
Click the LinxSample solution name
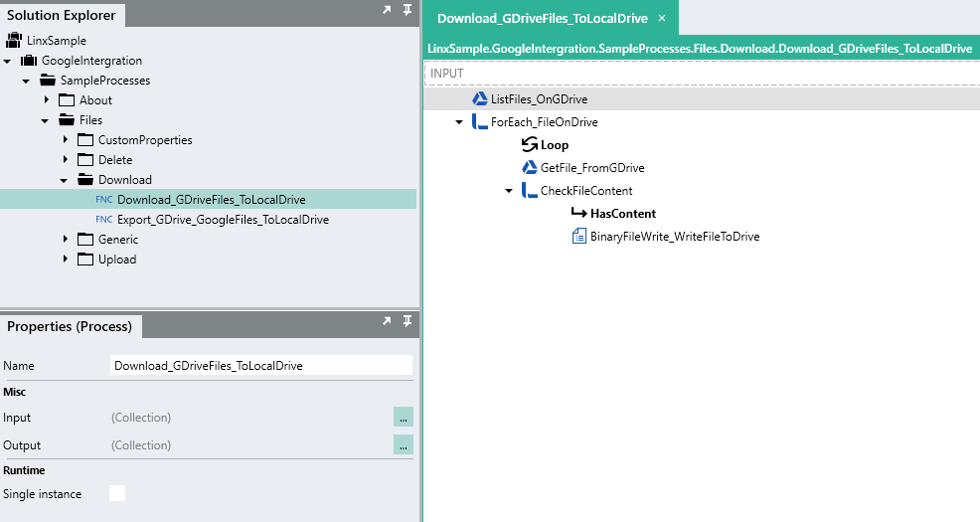point(57,41)
